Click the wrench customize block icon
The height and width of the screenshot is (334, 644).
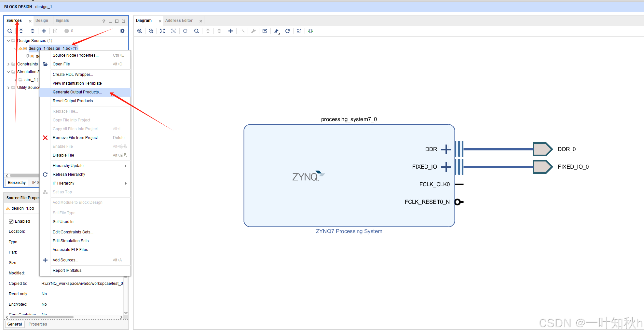(x=253, y=31)
